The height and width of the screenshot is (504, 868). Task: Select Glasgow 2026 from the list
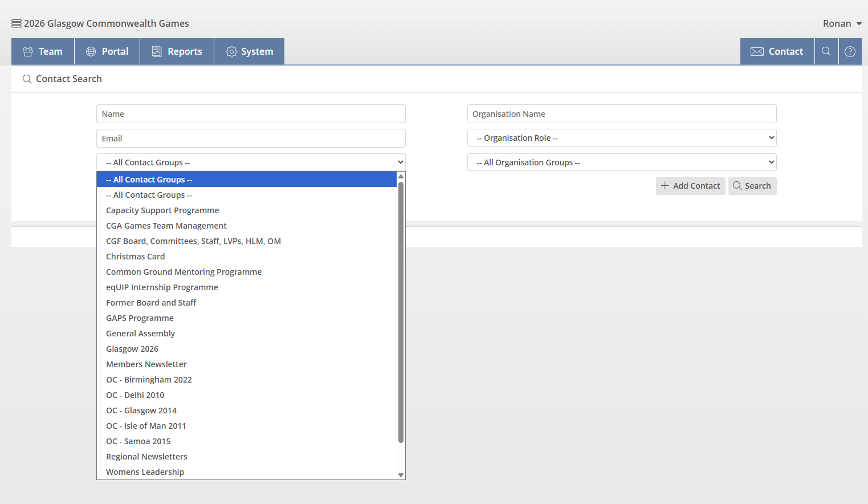132,349
